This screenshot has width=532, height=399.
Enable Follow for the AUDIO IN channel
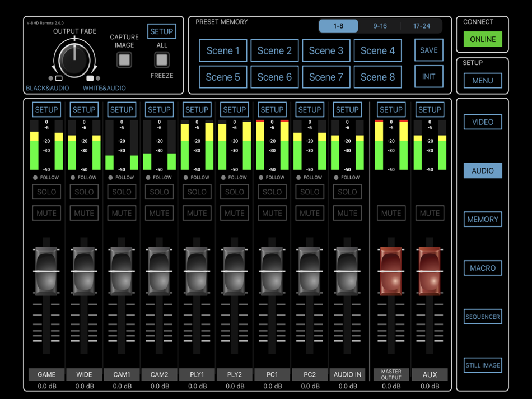pyautogui.click(x=336, y=178)
